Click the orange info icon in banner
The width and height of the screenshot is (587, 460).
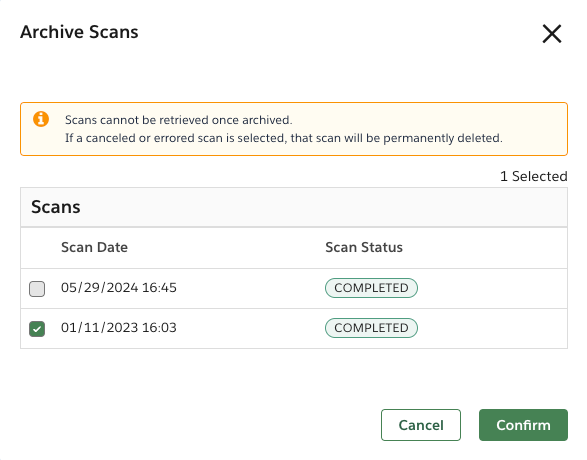click(41, 119)
